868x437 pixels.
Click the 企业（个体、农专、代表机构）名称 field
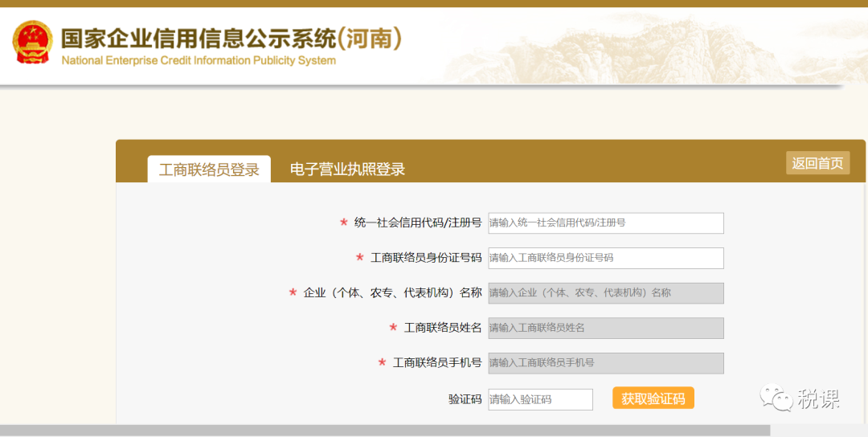click(606, 293)
